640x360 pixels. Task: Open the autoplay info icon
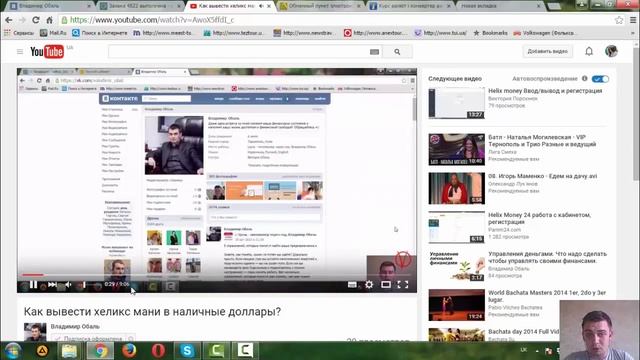click(x=584, y=78)
